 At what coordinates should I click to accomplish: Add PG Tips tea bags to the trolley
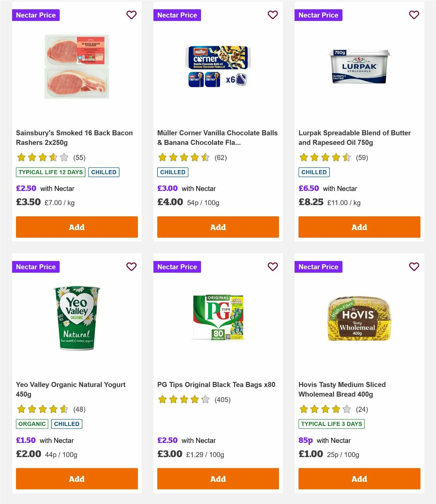[x=218, y=479]
